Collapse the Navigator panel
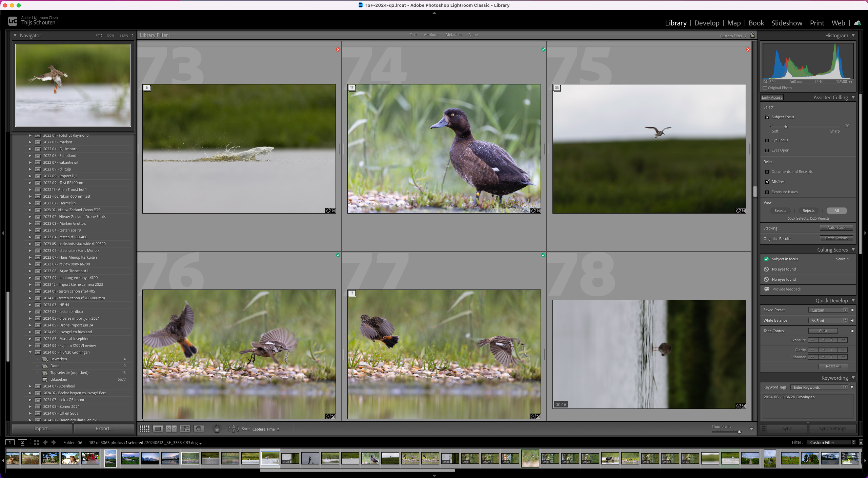 15,35
